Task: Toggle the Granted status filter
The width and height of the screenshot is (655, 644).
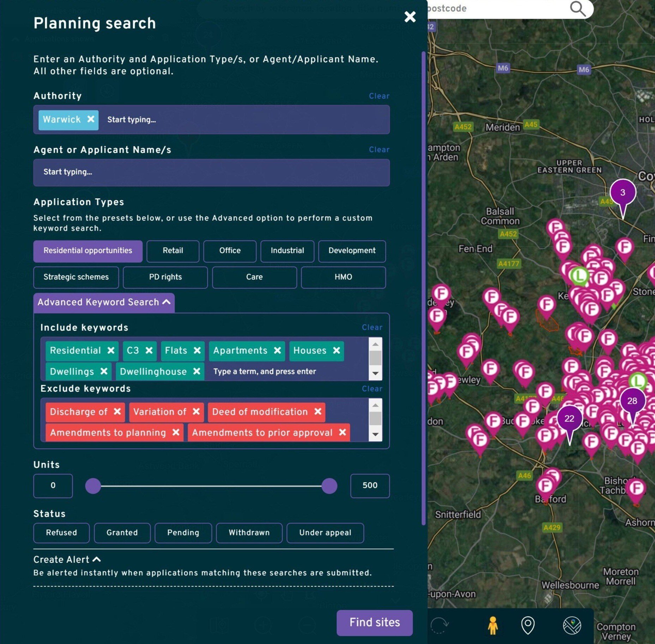Action: click(x=122, y=533)
